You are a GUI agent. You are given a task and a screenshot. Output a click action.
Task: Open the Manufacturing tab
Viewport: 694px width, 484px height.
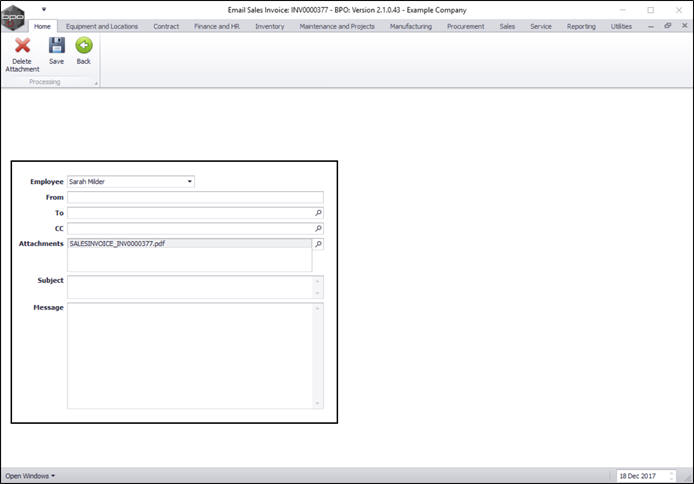pos(411,26)
